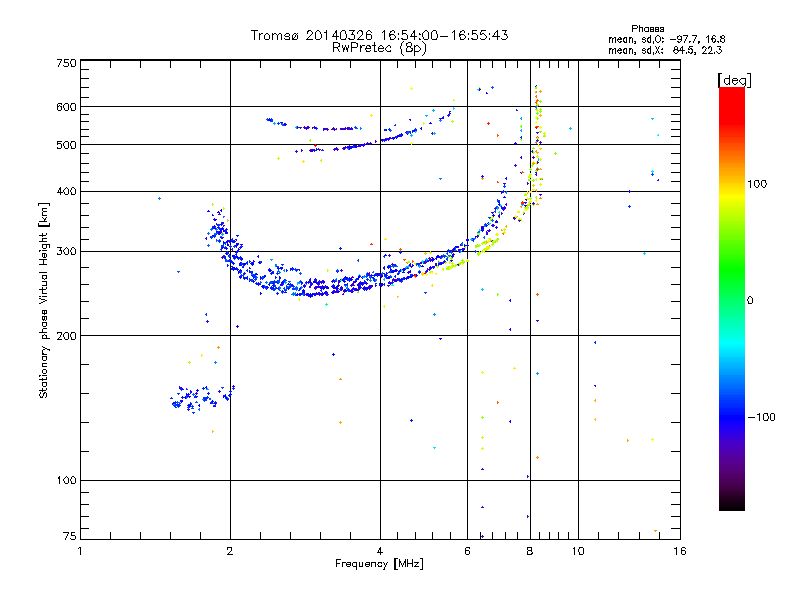Click the mean, sd,O: -97.7 readout
800x600 pixels.
click(666, 39)
